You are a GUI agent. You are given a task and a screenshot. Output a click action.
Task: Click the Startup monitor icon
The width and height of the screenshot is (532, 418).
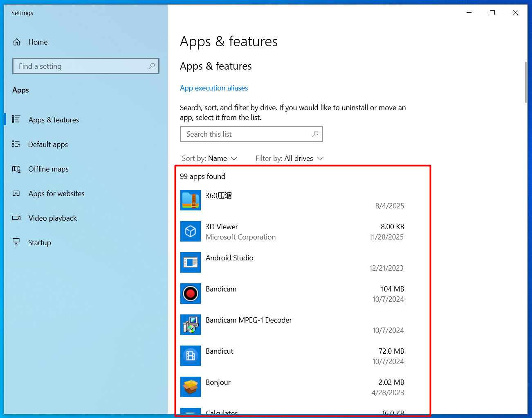tap(16, 242)
